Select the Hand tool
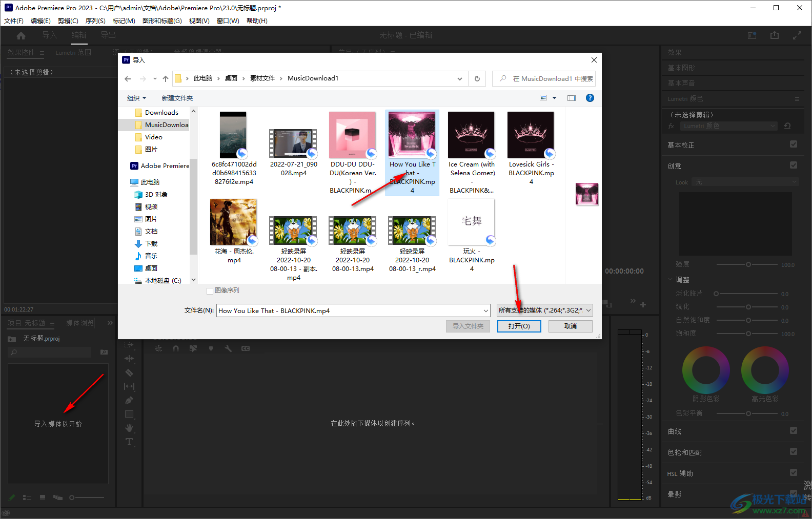This screenshot has height=519, width=812. 129,428
